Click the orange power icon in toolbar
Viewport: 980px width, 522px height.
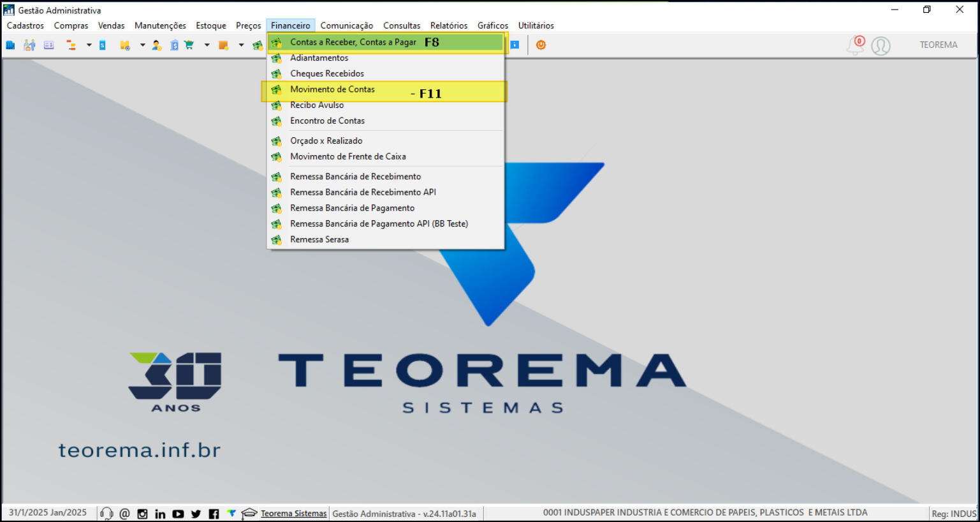click(x=541, y=45)
